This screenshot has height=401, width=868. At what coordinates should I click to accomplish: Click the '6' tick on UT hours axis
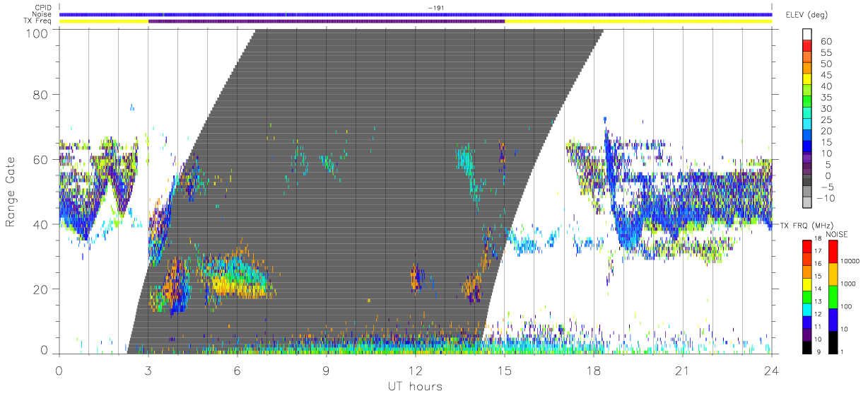tap(237, 370)
